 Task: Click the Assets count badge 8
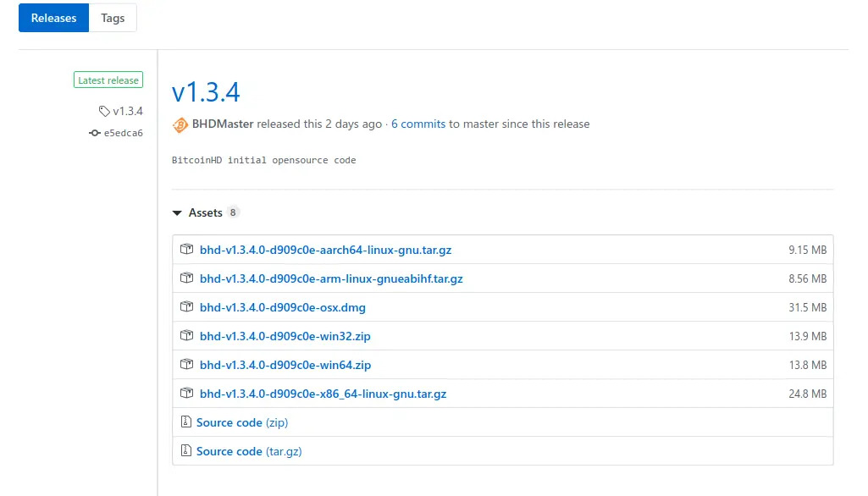(233, 212)
